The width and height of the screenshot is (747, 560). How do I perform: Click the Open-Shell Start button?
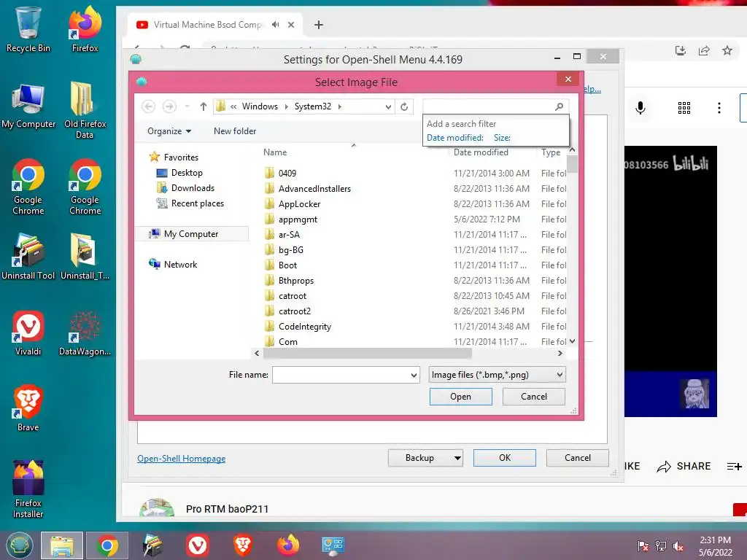pyautogui.click(x=20, y=545)
